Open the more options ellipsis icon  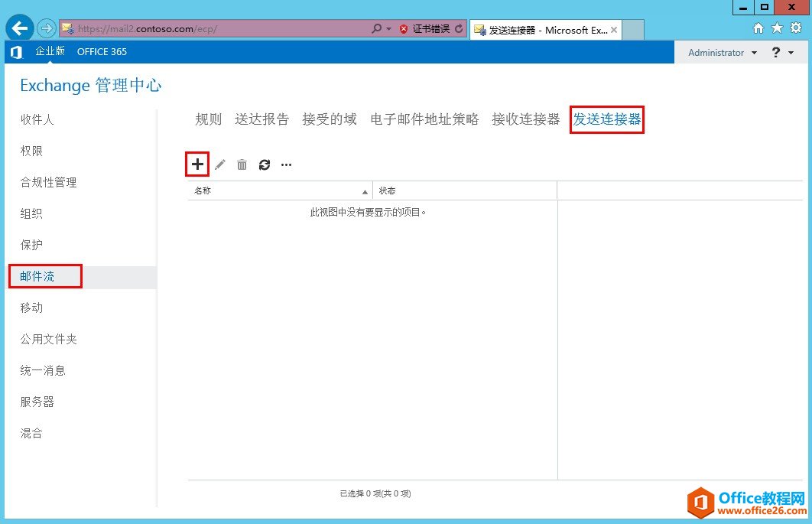(x=286, y=164)
